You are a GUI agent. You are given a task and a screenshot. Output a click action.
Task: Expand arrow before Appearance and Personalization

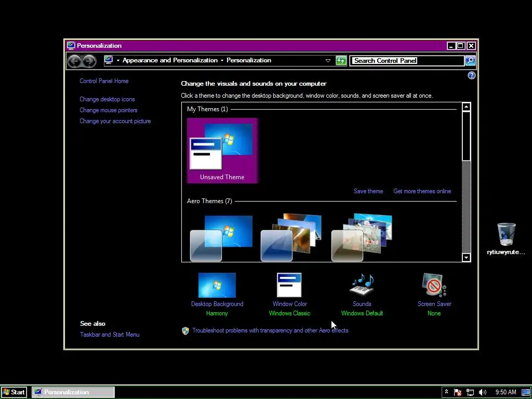pyautogui.click(x=118, y=60)
